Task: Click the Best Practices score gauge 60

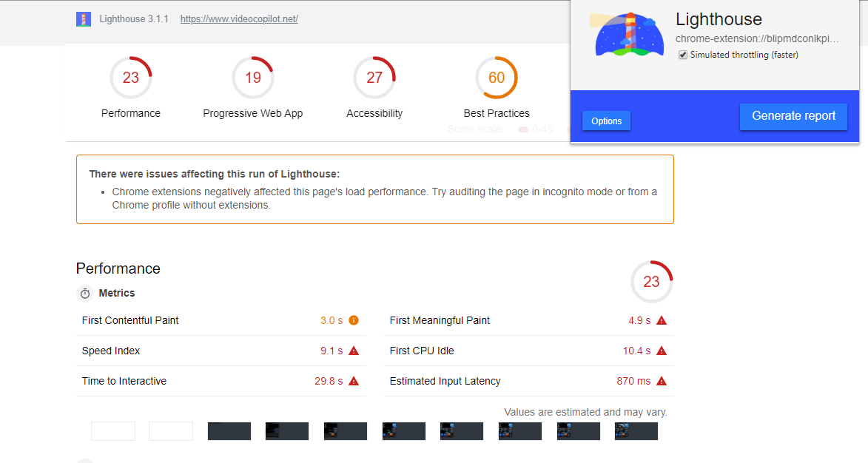Action: (x=497, y=78)
